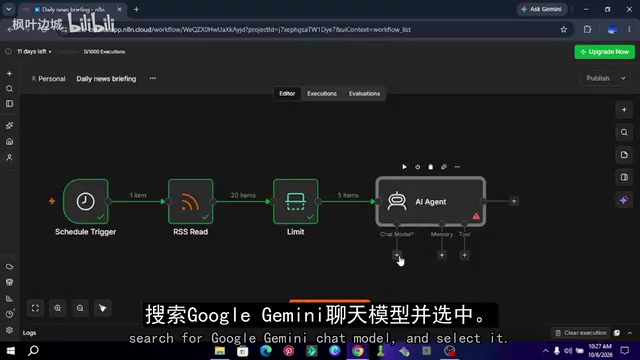Open the right panel search
Image resolution: width=640 pixels, height=360 pixels.
[624, 132]
